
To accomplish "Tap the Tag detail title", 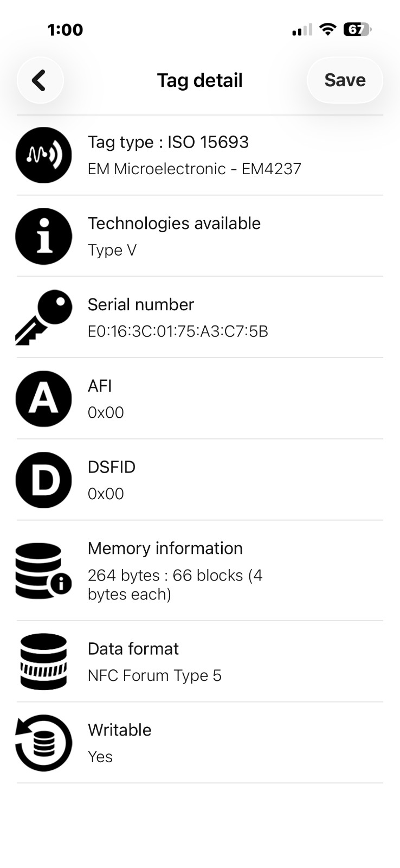I will (x=199, y=80).
